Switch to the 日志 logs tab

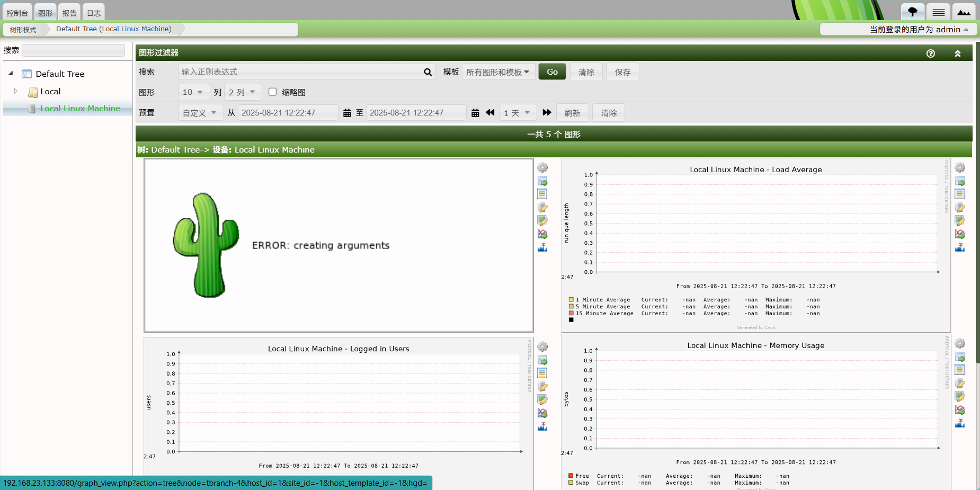94,12
